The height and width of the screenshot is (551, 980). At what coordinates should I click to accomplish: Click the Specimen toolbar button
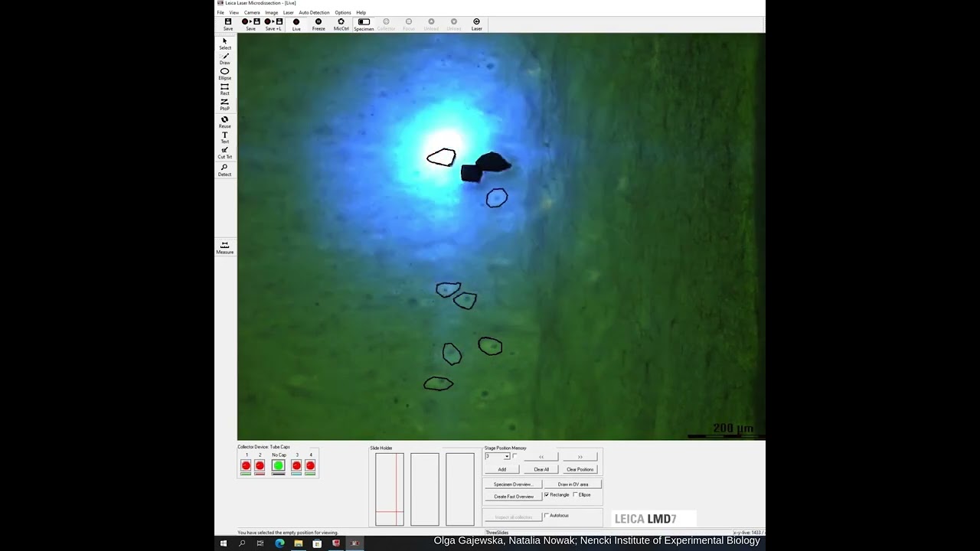point(364,24)
